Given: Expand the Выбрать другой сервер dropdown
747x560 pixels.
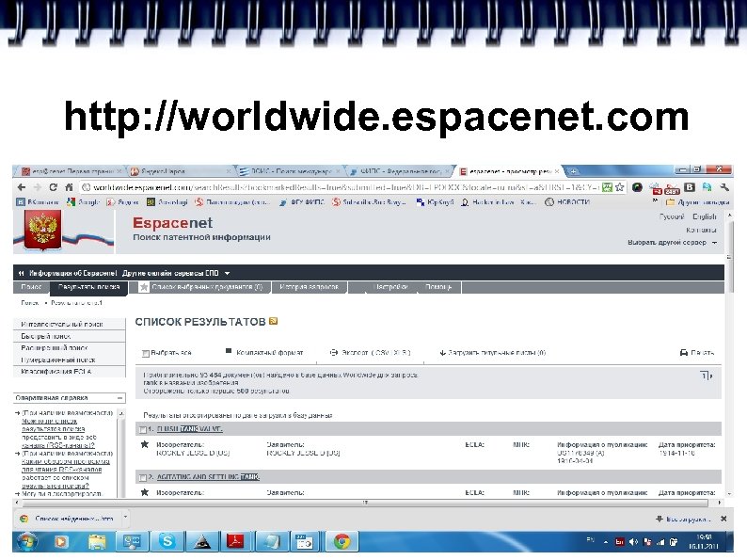Looking at the screenshot, I should pos(714,243).
